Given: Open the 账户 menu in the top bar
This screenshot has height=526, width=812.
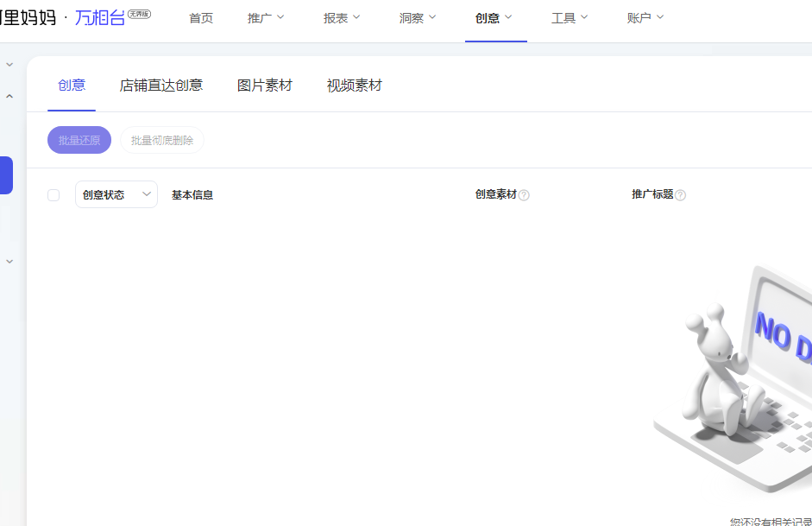Looking at the screenshot, I should (645, 18).
